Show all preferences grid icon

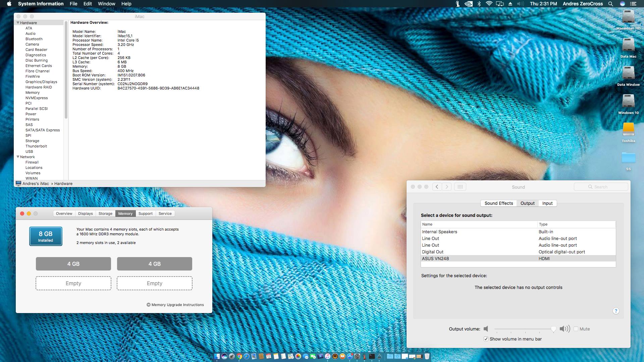460,187
